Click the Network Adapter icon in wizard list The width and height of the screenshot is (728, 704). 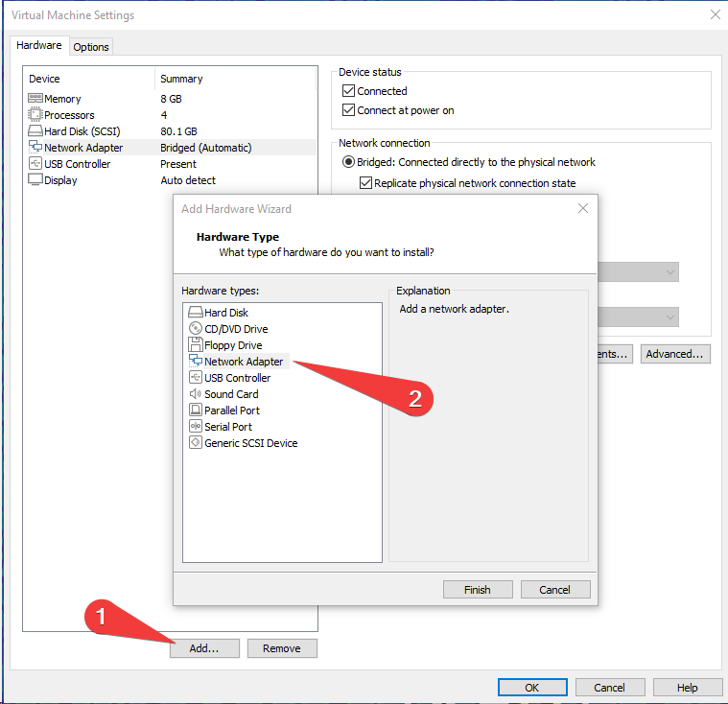coord(196,361)
